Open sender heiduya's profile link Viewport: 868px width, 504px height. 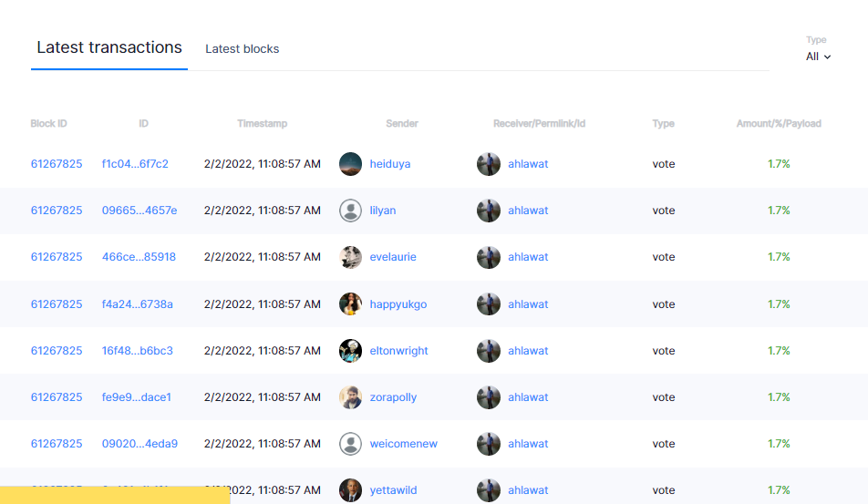tap(390, 164)
